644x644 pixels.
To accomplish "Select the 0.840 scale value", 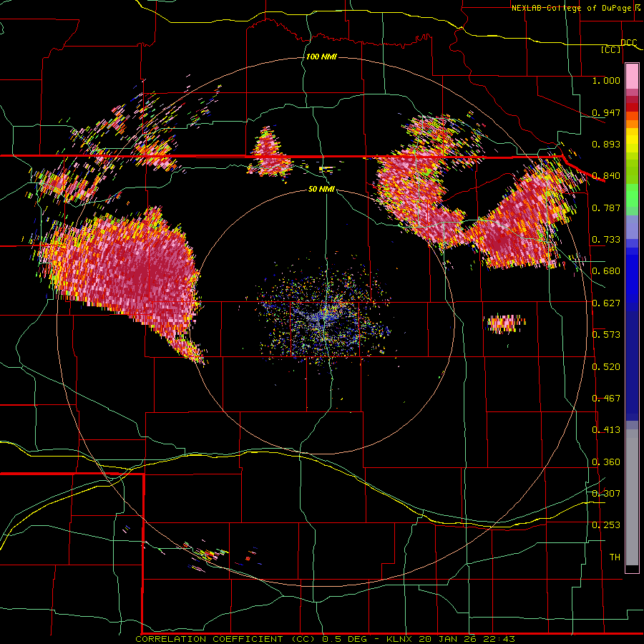I will [606, 176].
